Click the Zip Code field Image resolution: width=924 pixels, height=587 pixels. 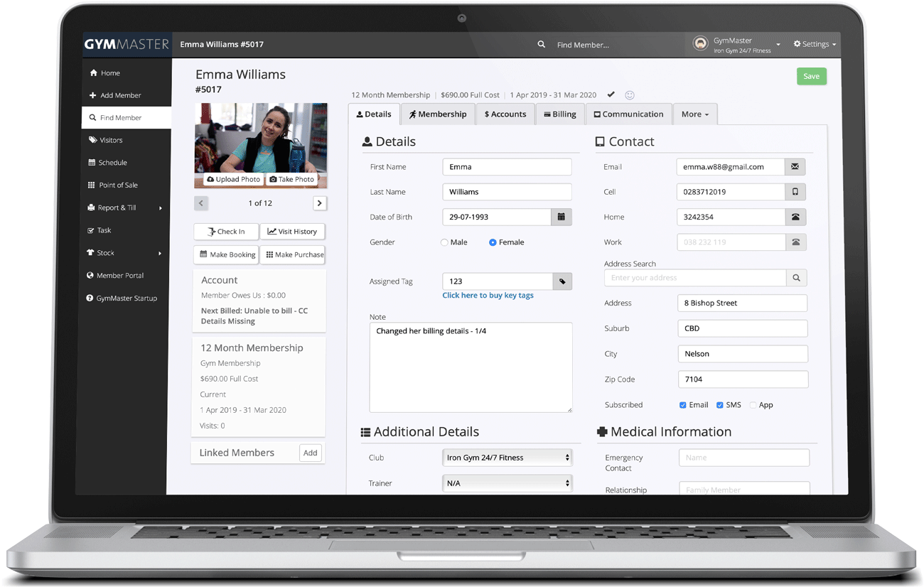click(743, 379)
